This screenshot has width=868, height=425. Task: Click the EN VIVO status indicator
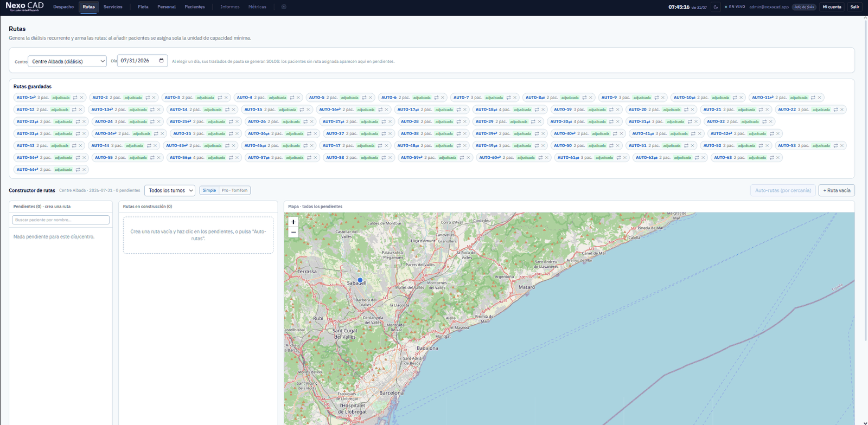735,7
